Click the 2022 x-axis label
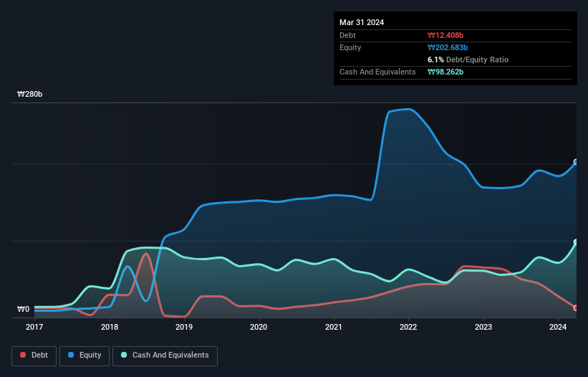This screenshot has width=588, height=377. pyautogui.click(x=408, y=327)
